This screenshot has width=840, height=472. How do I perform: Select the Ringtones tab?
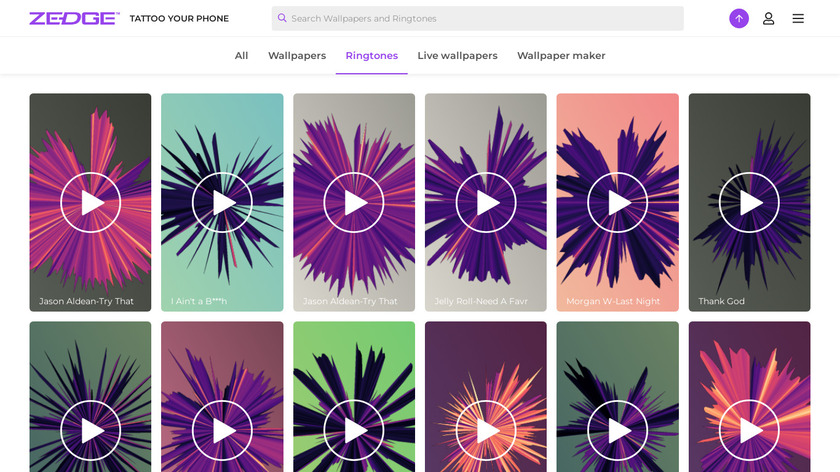[x=371, y=56]
